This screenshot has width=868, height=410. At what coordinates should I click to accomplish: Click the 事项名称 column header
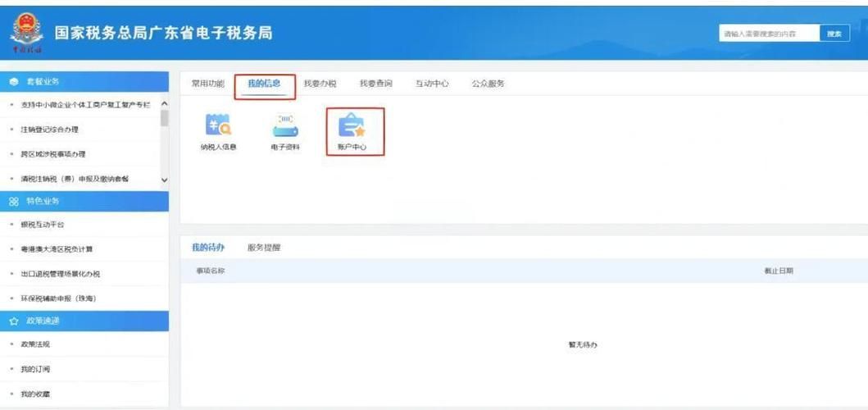(x=211, y=271)
